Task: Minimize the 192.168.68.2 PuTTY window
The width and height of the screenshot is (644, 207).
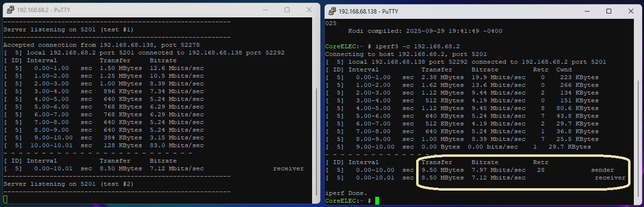Action: click(x=264, y=10)
